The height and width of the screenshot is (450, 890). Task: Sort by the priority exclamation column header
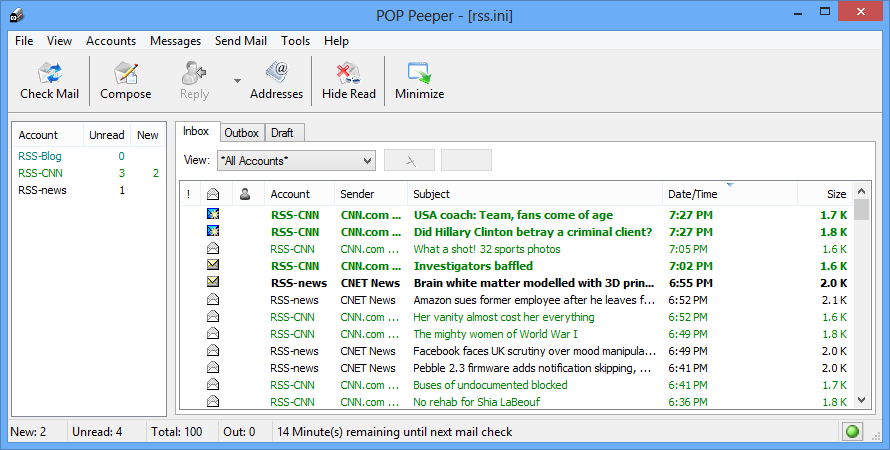pyautogui.click(x=190, y=194)
